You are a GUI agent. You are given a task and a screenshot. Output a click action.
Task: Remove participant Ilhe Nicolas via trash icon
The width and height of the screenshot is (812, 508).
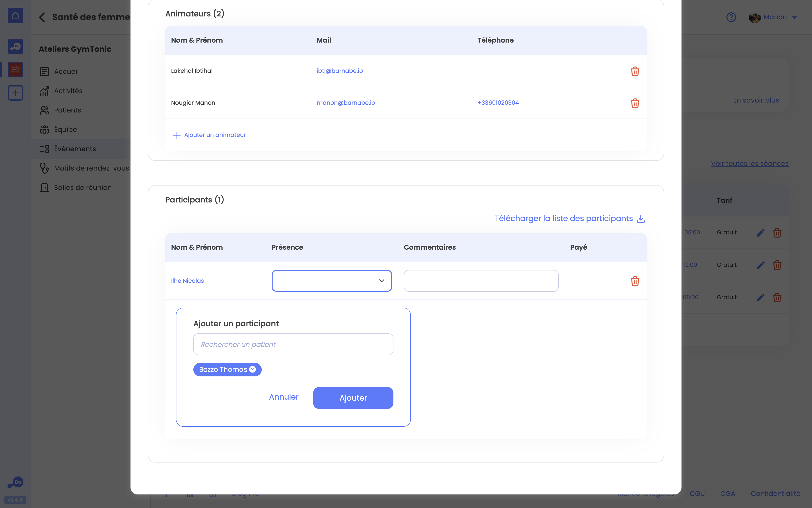[x=635, y=281]
